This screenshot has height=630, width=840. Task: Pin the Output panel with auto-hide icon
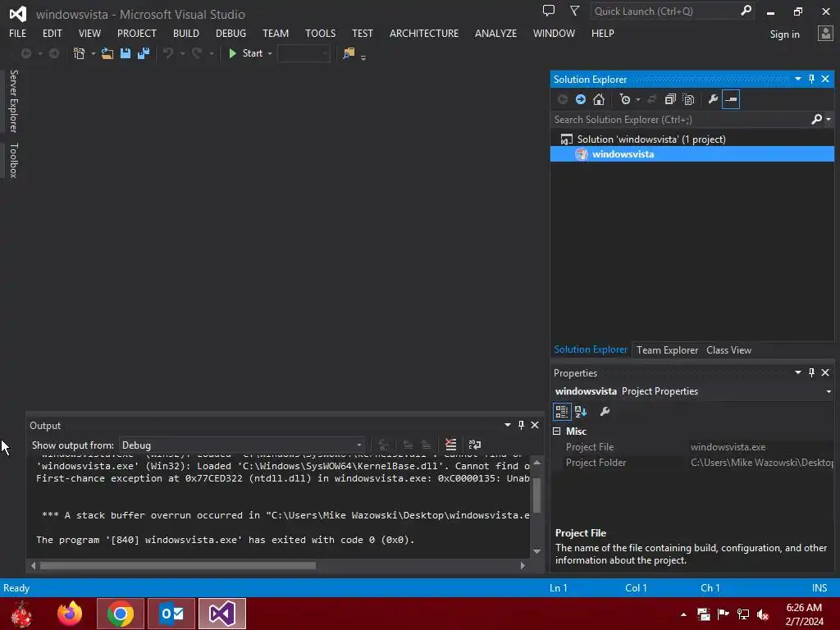tap(521, 425)
